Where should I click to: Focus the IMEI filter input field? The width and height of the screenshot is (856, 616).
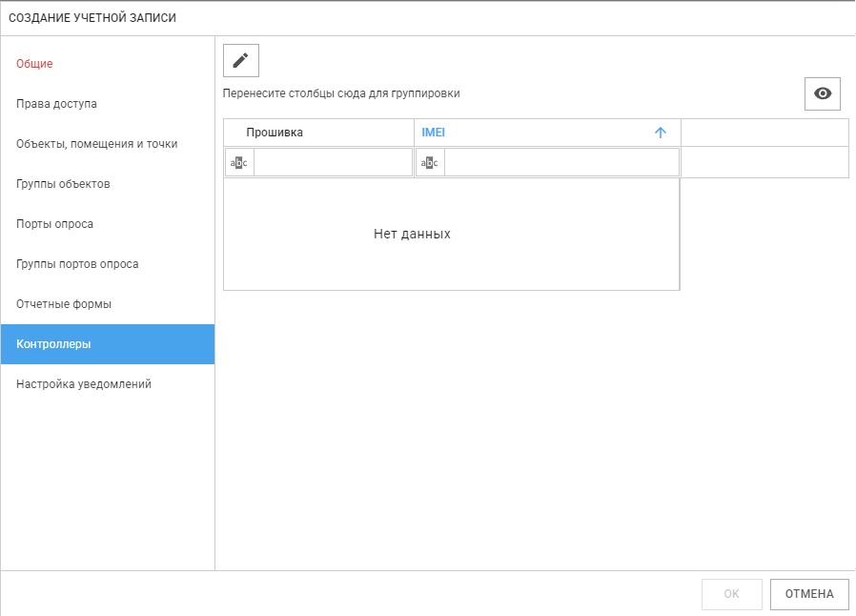click(x=561, y=163)
